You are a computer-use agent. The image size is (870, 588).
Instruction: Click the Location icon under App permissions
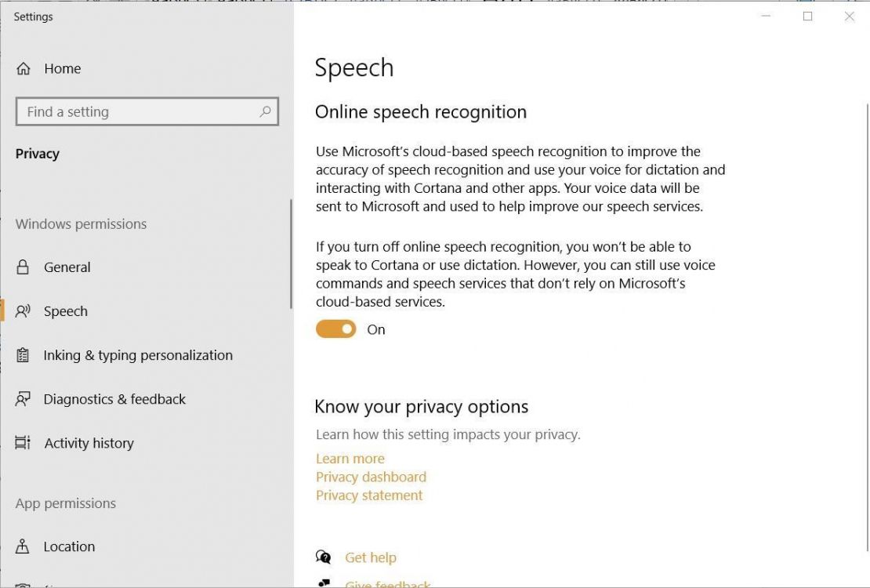[24, 546]
